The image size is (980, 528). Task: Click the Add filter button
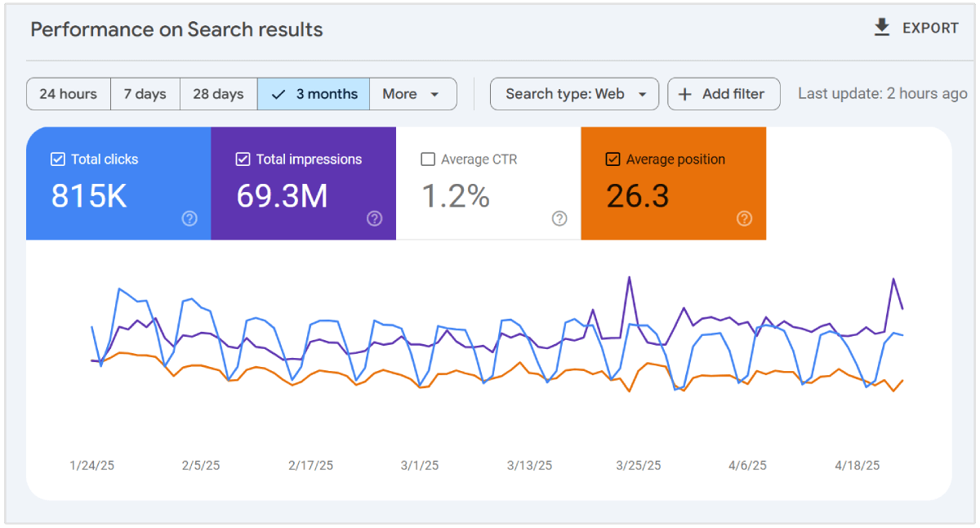[724, 94]
